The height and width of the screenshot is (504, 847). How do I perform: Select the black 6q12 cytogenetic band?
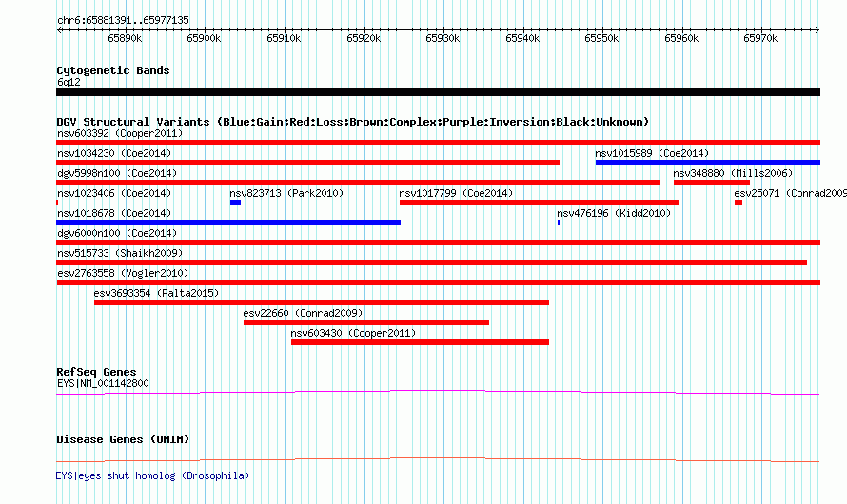[438, 92]
